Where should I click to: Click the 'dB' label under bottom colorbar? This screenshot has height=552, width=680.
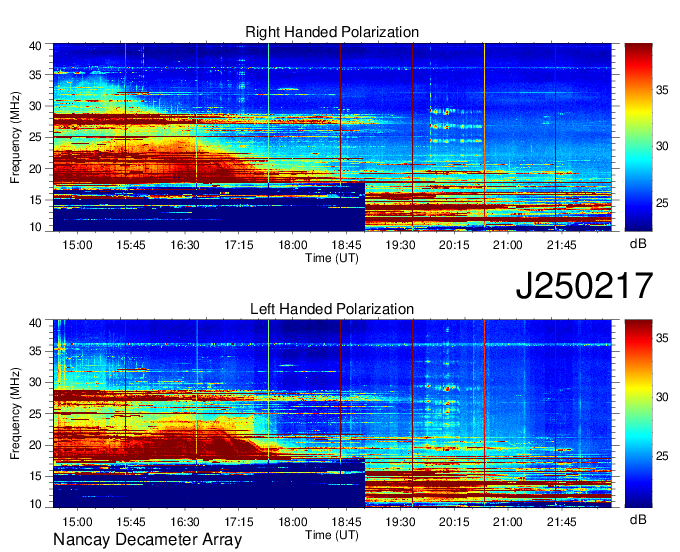[x=638, y=519]
